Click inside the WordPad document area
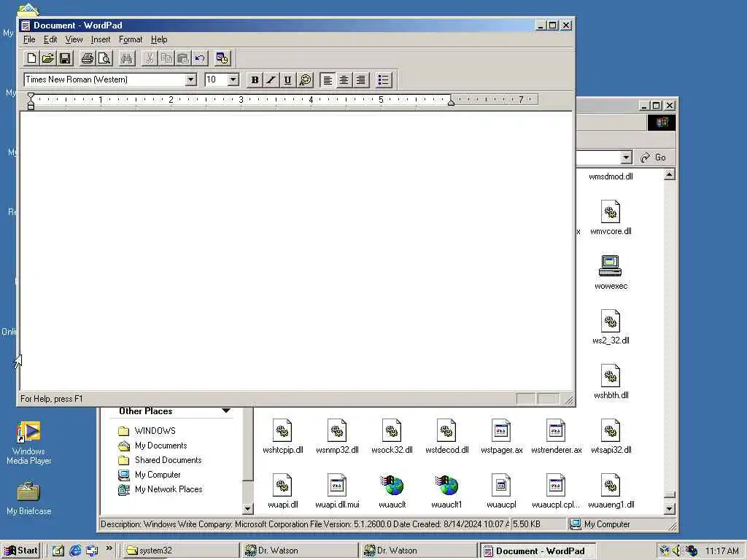Screen dimensions: 747x560 (295, 251)
